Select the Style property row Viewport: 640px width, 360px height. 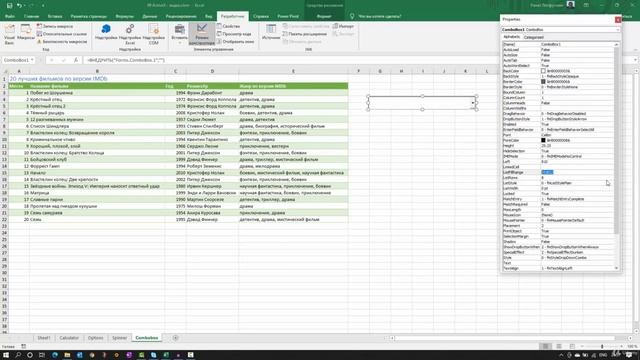[558, 258]
